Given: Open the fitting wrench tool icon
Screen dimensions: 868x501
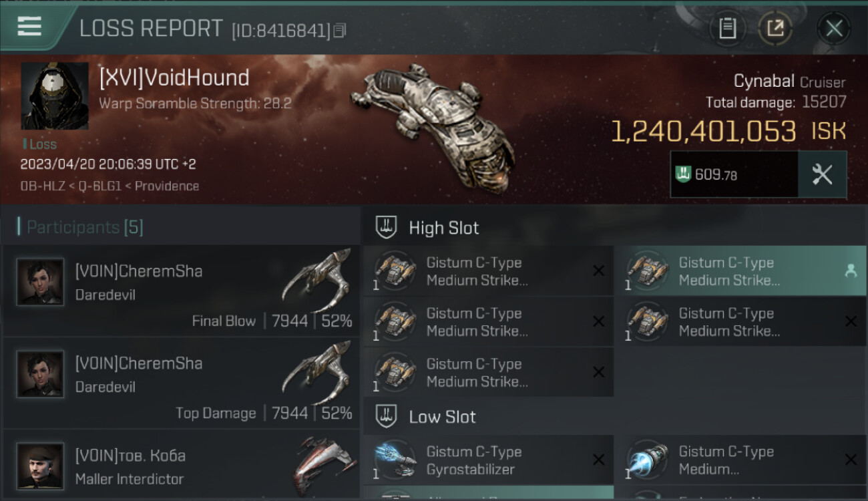Looking at the screenshot, I should point(822,174).
